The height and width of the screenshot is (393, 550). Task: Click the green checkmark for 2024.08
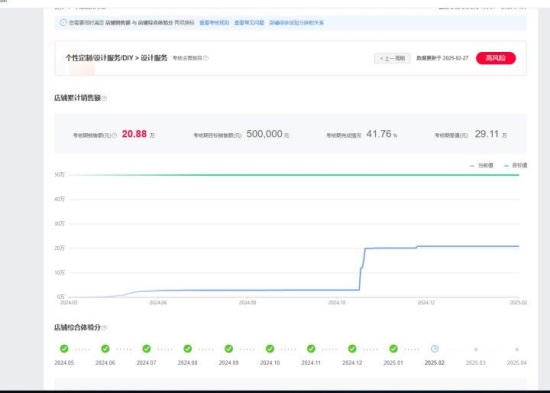click(x=188, y=349)
